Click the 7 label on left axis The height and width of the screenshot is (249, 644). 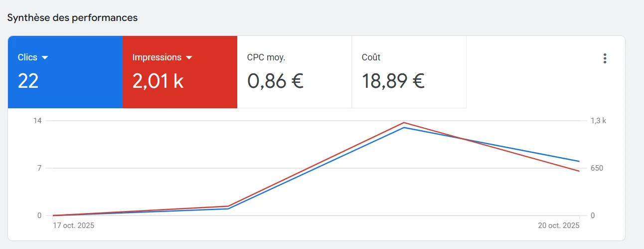tap(39, 168)
